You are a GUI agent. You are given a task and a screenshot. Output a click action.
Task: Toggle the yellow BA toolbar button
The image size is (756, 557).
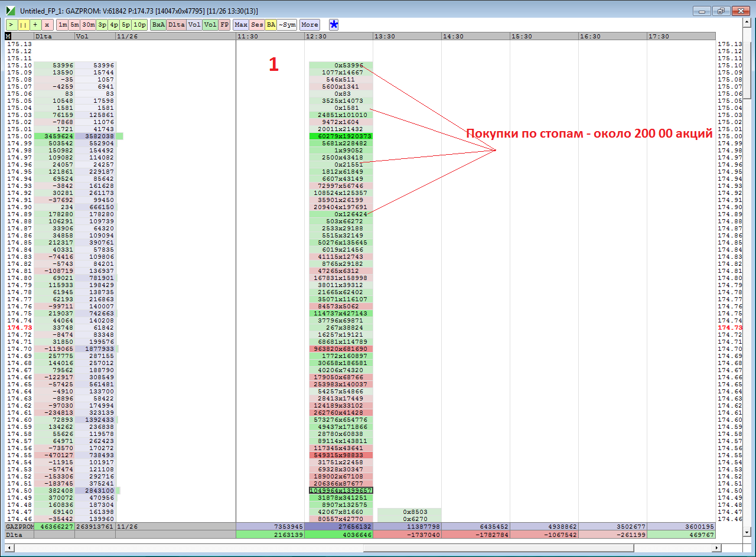[271, 25]
